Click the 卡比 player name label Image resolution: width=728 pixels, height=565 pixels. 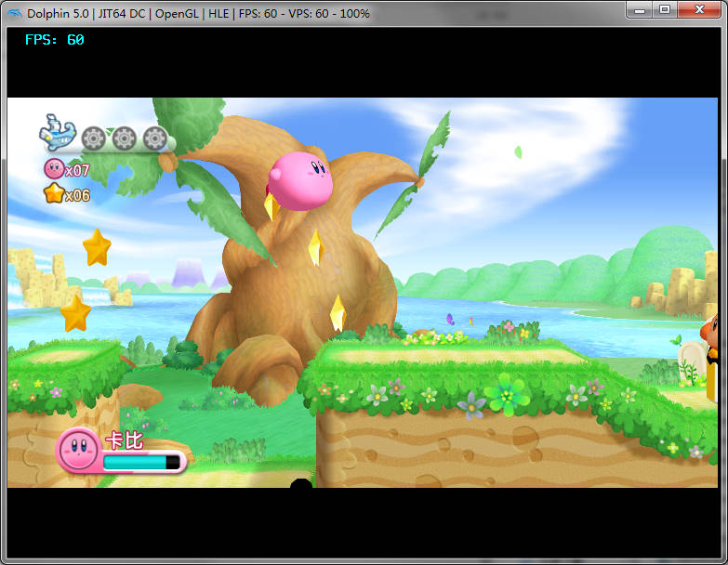[x=125, y=440]
